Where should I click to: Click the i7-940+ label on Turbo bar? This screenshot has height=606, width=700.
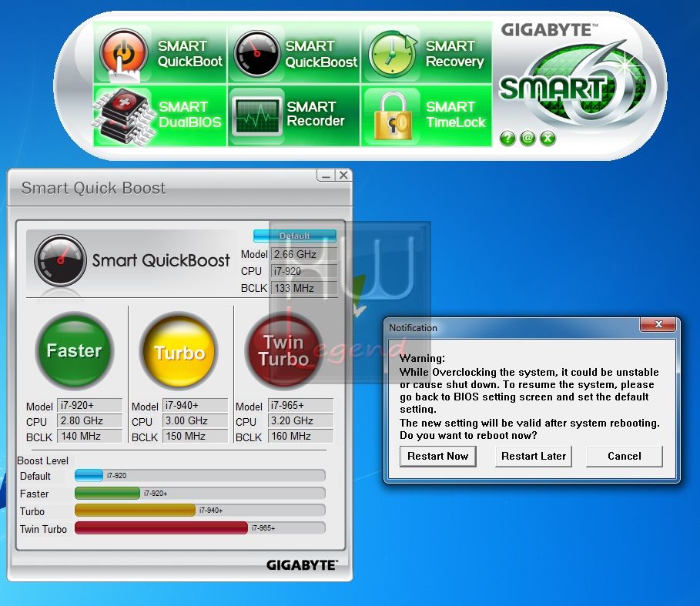[x=211, y=510]
